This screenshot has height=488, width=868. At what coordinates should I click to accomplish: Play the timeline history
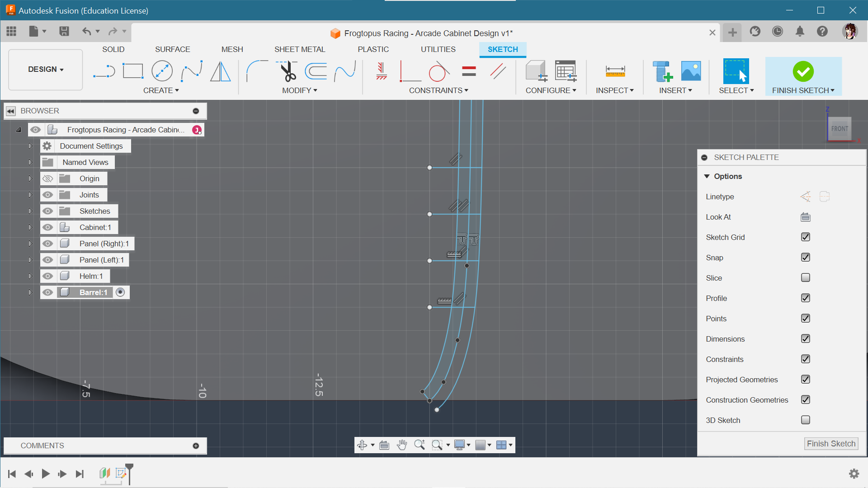46,474
